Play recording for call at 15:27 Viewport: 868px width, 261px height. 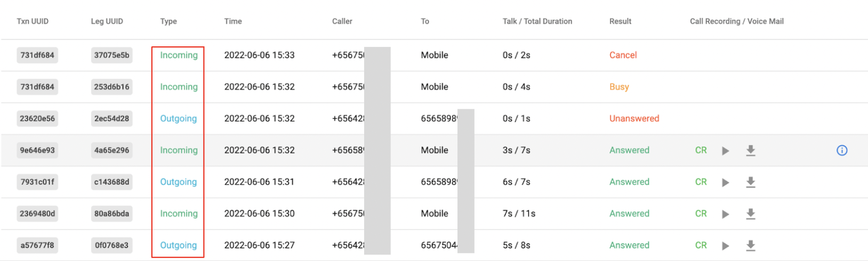tap(726, 246)
